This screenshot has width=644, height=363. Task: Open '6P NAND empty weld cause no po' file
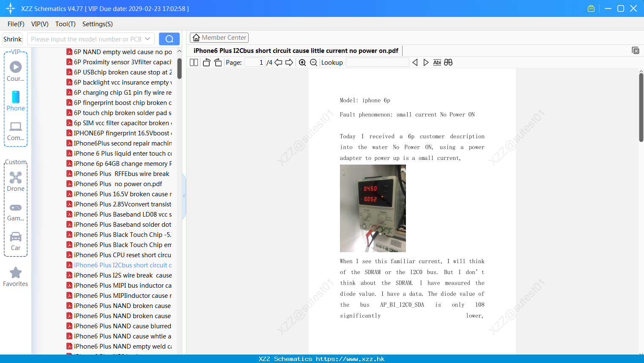pos(119,52)
